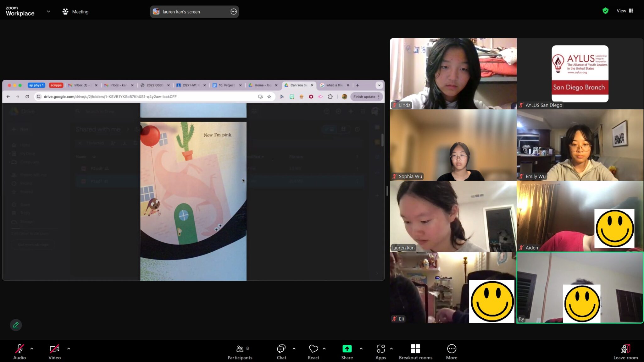Start video with the Video camera icon
The height and width of the screenshot is (362, 644).
pos(54,349)
